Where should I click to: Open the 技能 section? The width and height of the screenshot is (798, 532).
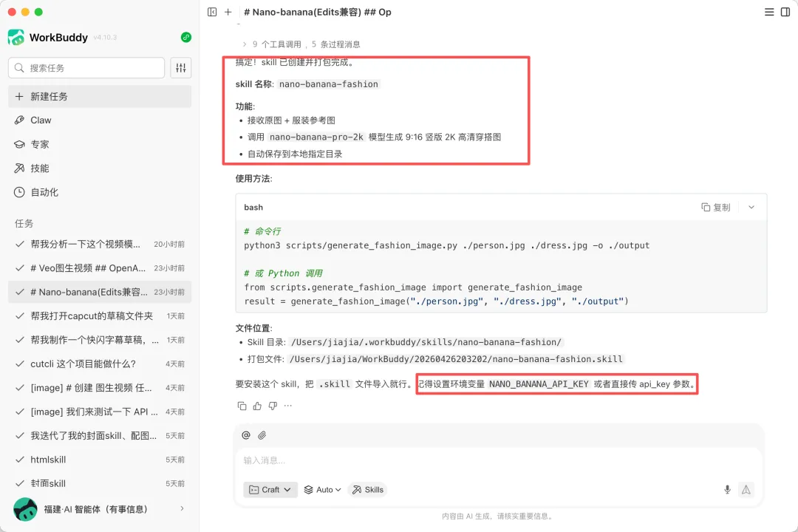(x=100, y=168)
